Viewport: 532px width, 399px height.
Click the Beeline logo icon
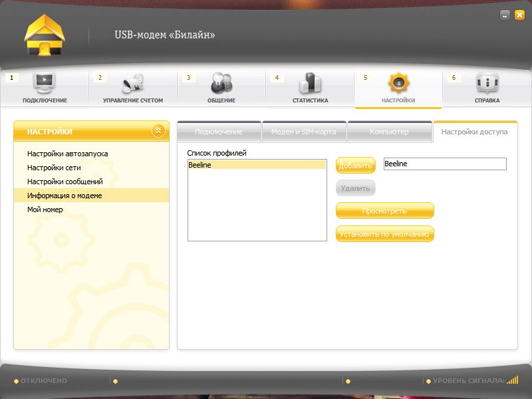coord(45,35)
